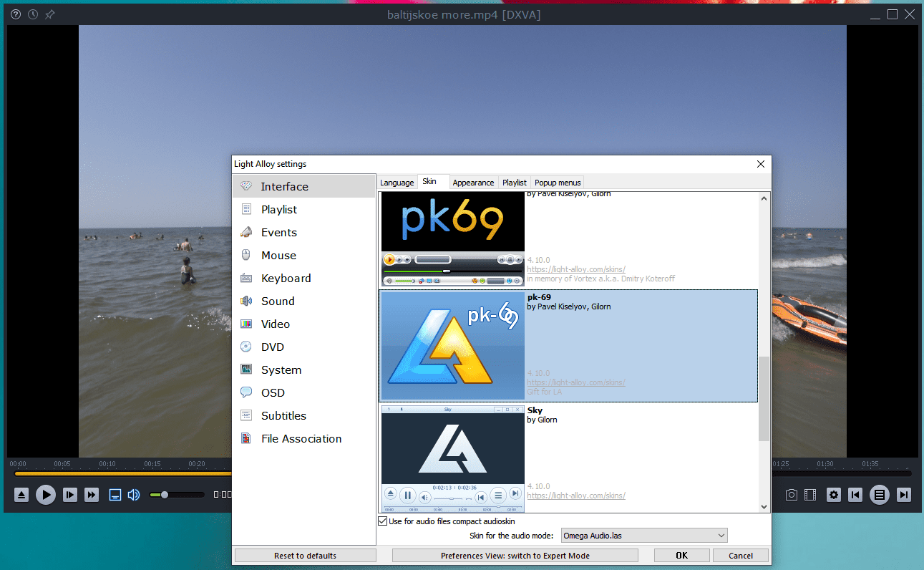Screen dimensions: 924x570
Task: Open the Video settings category
Action: coord(304,324)
